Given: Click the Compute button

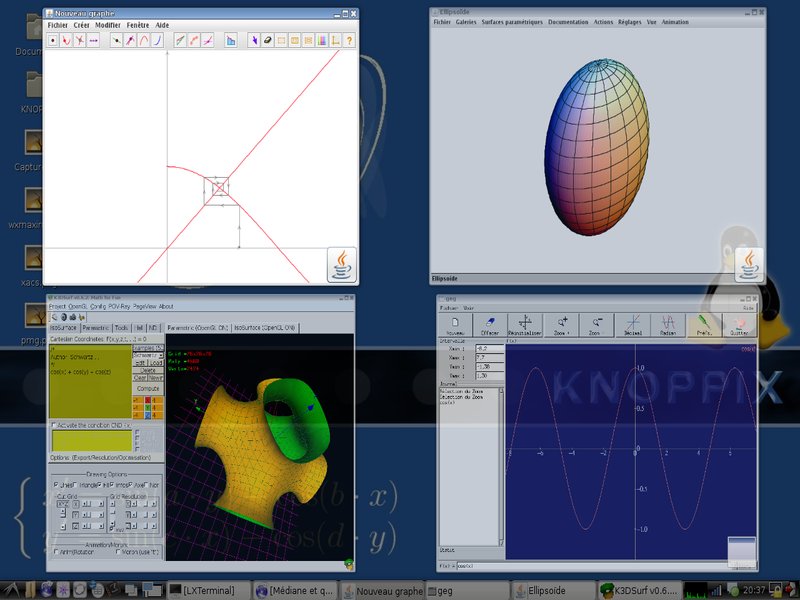Looking at the screenshot, I should (x=147, y=389).
